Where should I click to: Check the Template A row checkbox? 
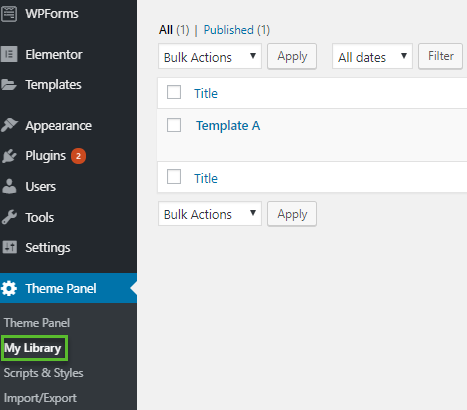pyautogui.click(x=174, y=125)
